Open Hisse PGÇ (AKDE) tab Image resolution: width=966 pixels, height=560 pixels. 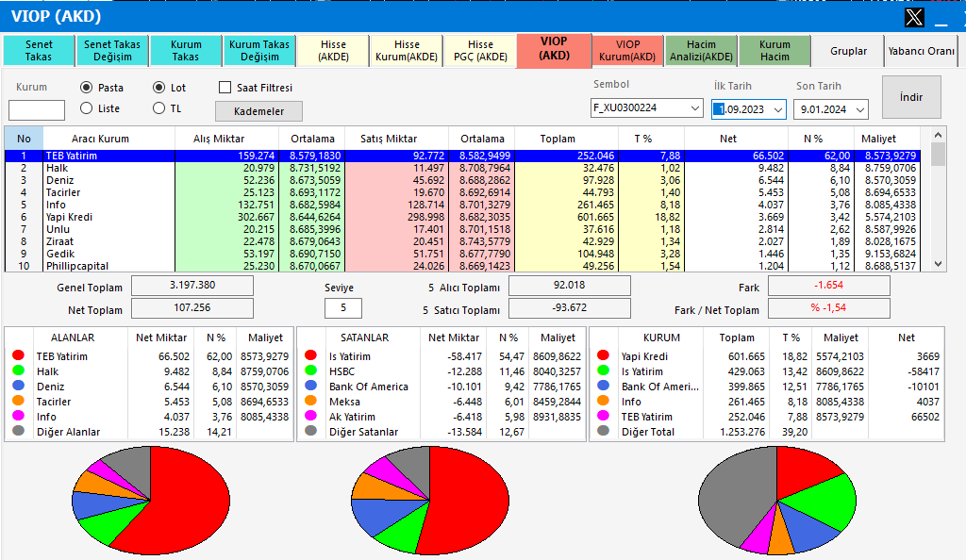click(480, 51)
